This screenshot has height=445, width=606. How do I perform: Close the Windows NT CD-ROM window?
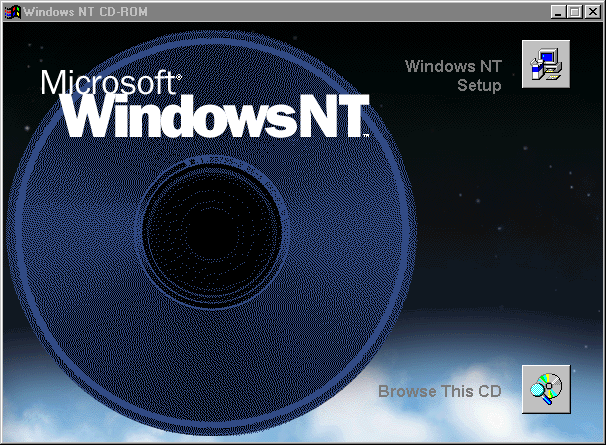(592, 11)
